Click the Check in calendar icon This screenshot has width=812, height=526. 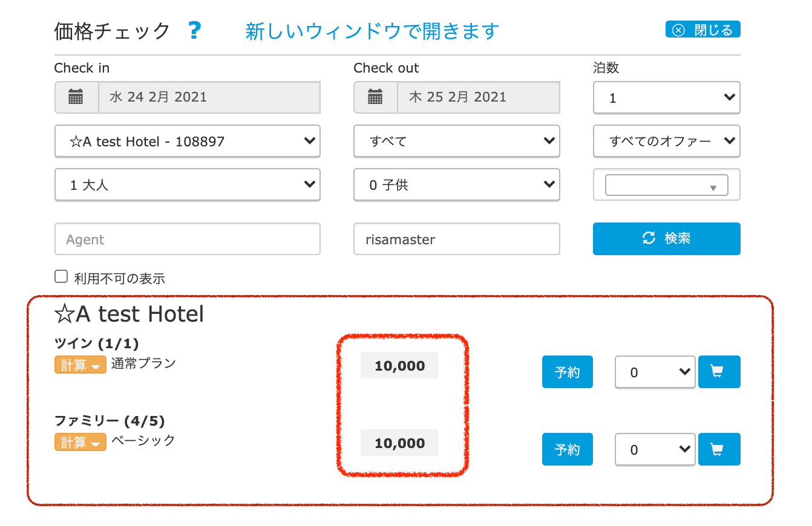[76, 97]
